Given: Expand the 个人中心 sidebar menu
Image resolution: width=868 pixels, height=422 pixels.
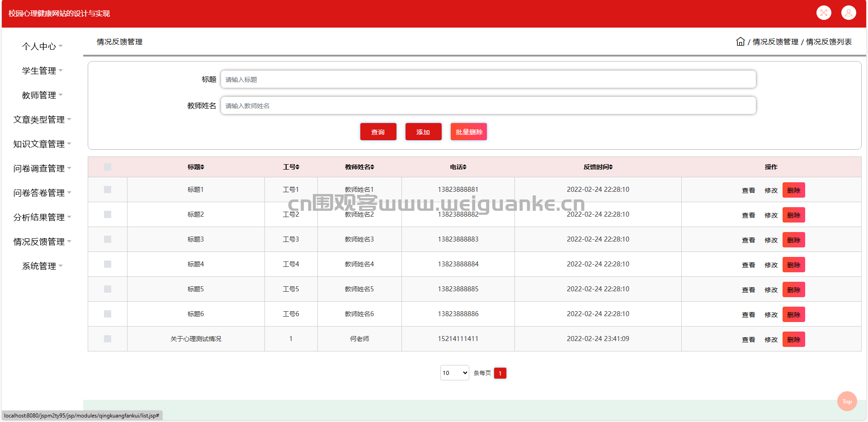Looking at the screenshot, I should click(x=42, y=46).
